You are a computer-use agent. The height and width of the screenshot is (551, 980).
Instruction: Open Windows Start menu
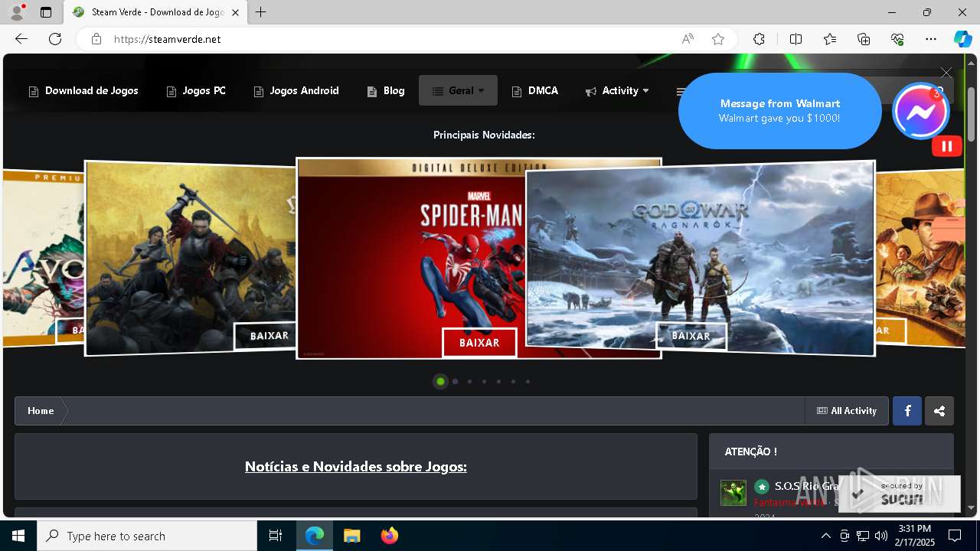pos(18,536)
